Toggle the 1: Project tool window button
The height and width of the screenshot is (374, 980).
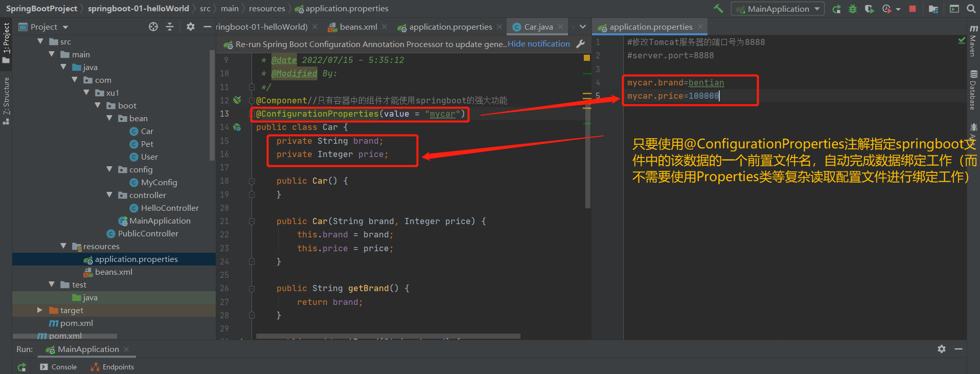(x=6, y=43)
